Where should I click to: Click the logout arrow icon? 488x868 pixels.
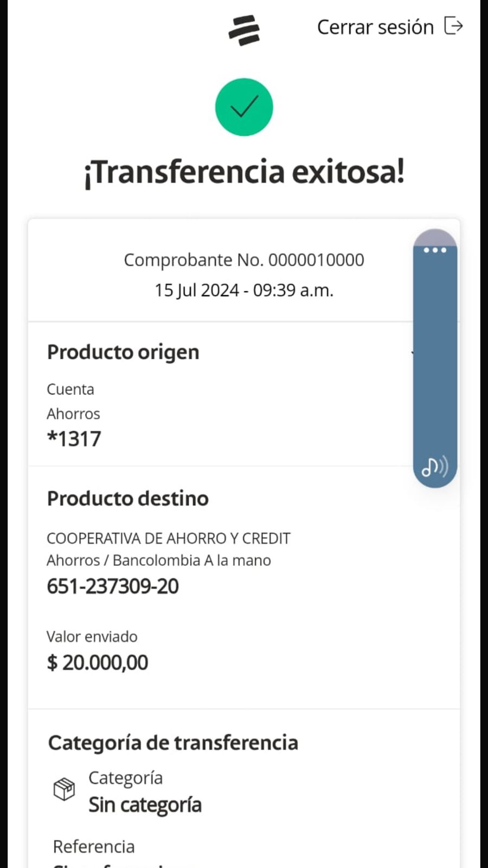[x=453, y=25]
